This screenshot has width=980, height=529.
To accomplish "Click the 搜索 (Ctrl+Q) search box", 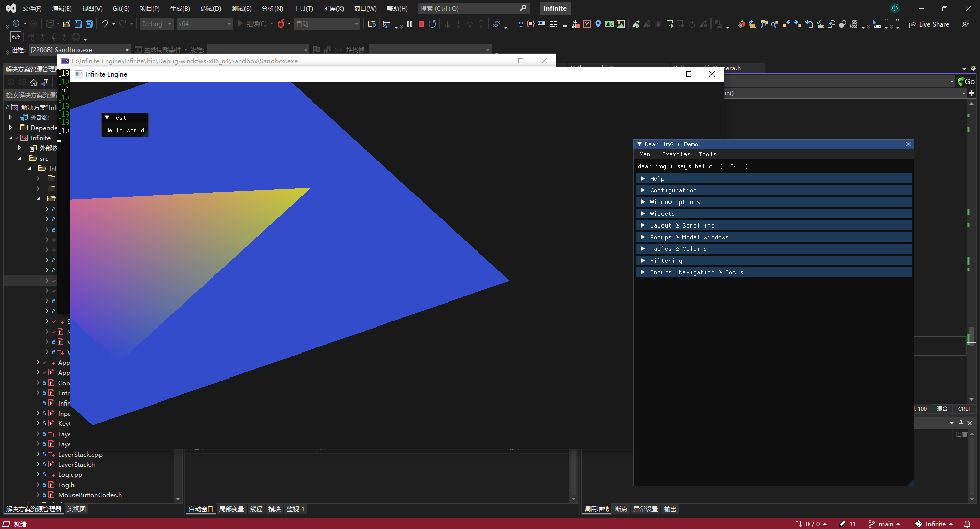I will pyautogui.click(x=474, y=8).
